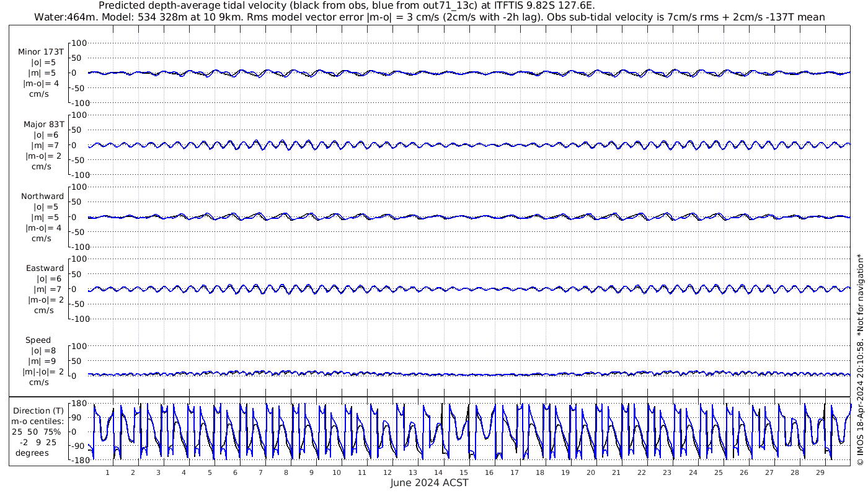Click day '17' on the date axis
This screenshot has height=496, width=868.
pyautogui.click(x=515, y=472)
